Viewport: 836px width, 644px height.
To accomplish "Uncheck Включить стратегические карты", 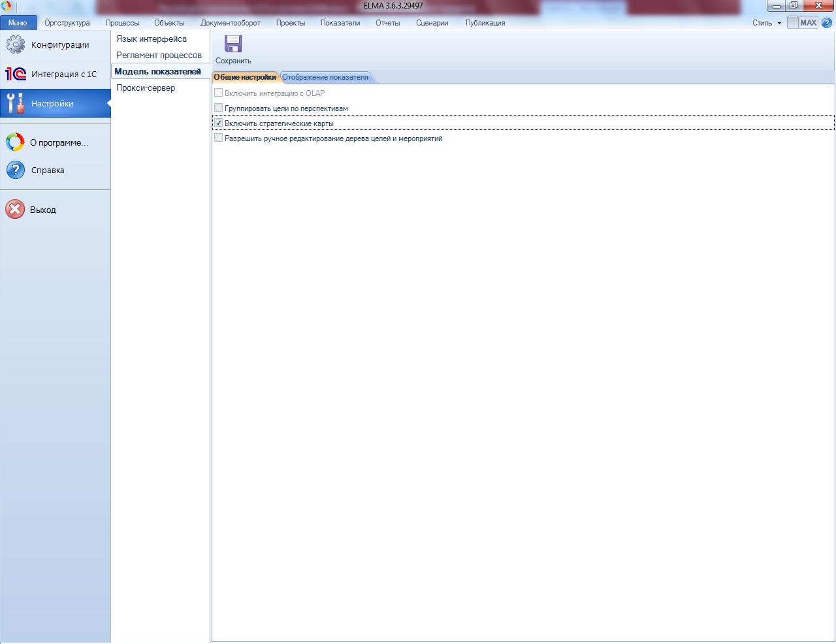I will 219,123.
